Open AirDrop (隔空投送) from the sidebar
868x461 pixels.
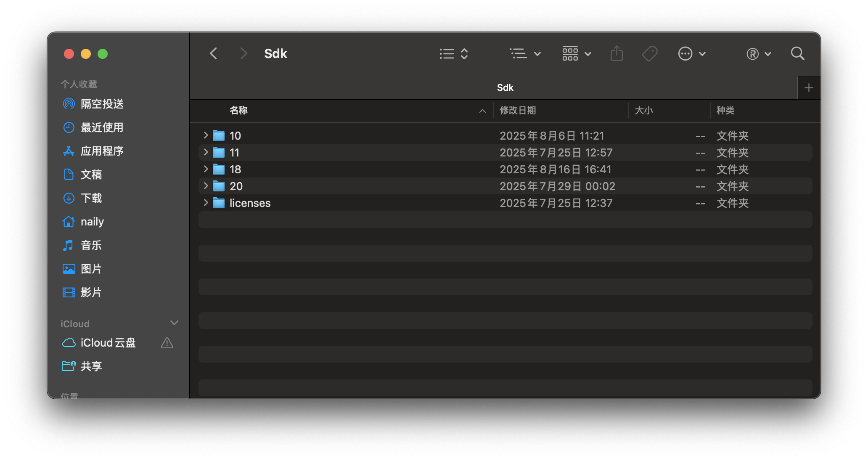click(102, 104)
